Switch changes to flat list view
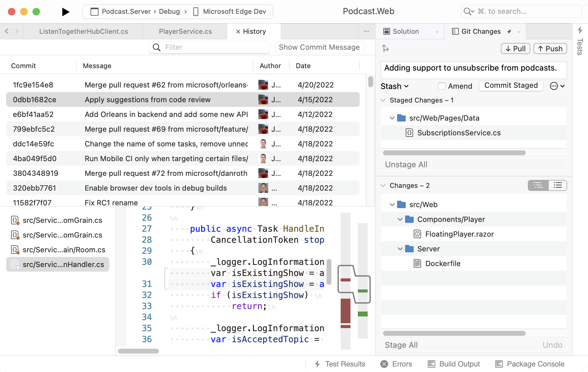 (557, 185)
